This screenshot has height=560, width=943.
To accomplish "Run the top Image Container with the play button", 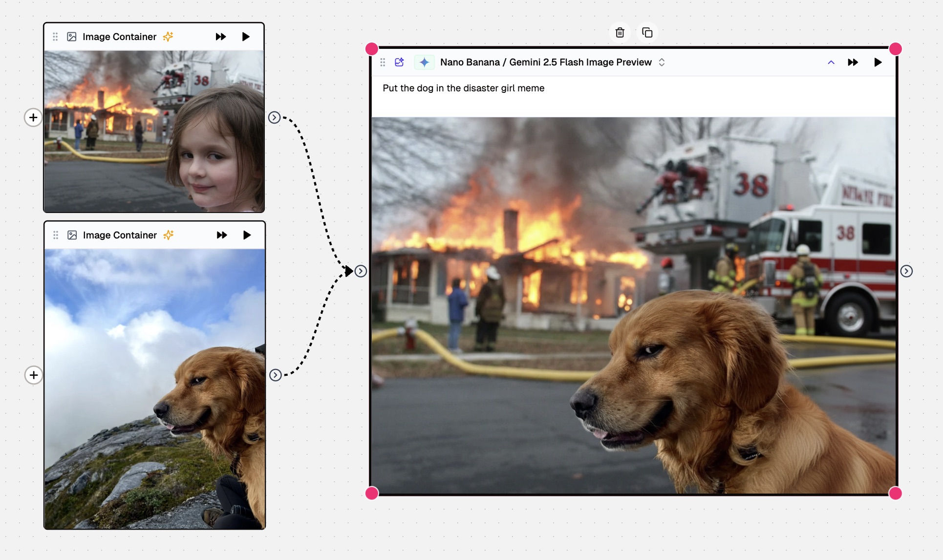I will 246,36.
